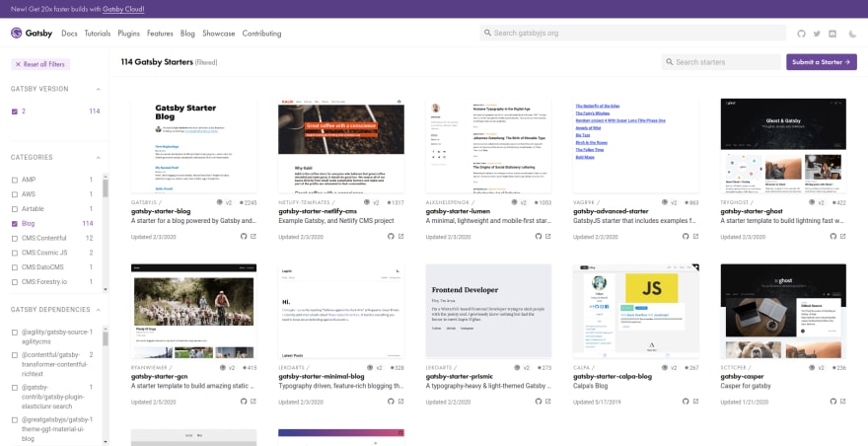Open GitHub repo icon for gatsby-starter-minimal-blog

click(x=391, y=402)
